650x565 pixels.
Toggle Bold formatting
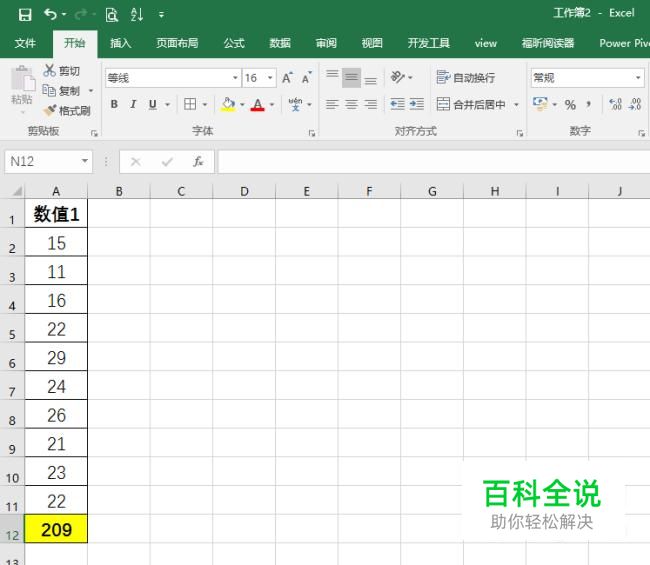click(x=114, y=104)
